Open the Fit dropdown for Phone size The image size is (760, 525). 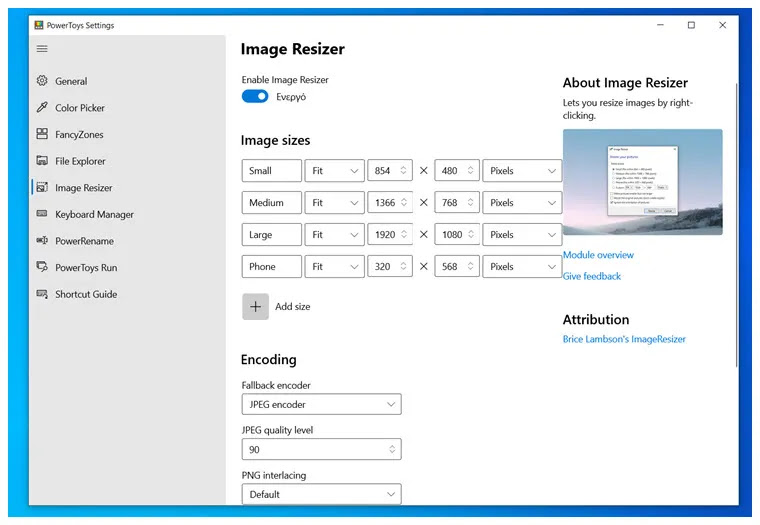pyautogui.click(x=334, y=267)
